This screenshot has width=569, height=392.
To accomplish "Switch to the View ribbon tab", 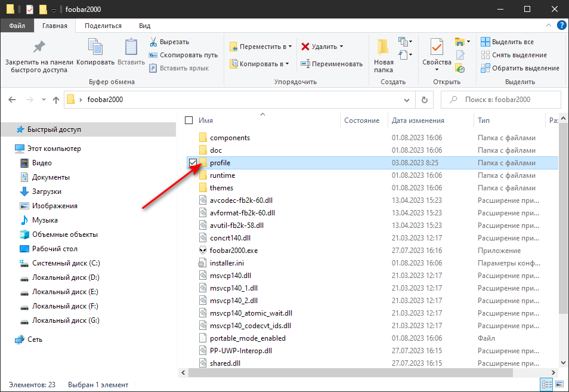I will coord(144,26).
